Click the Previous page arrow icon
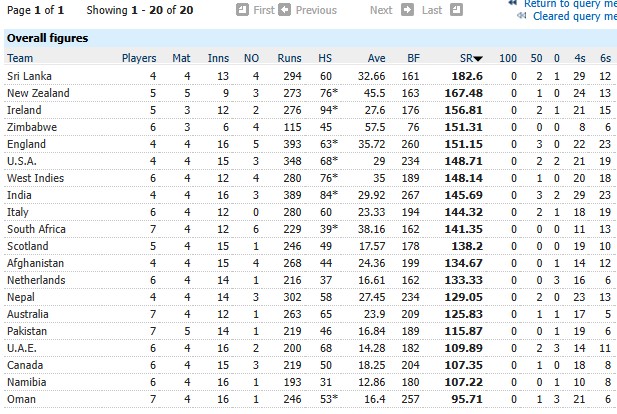Image resolution: width=617 pixels, height=414 pixels. click(x=284, y=10)
